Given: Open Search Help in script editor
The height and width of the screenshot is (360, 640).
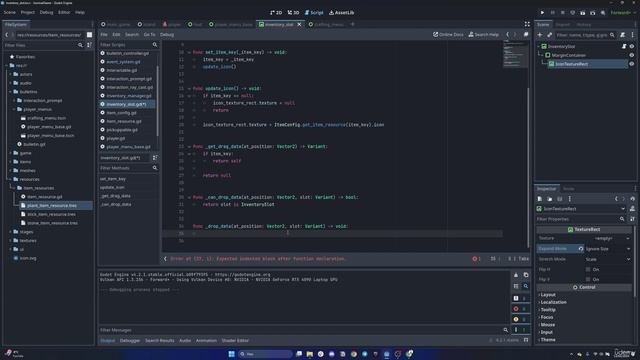Looking at the screenshot, I should click(484, 35).
